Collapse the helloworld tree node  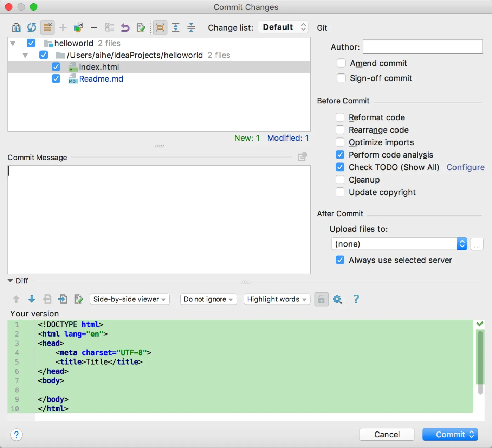tap(13, 44)
